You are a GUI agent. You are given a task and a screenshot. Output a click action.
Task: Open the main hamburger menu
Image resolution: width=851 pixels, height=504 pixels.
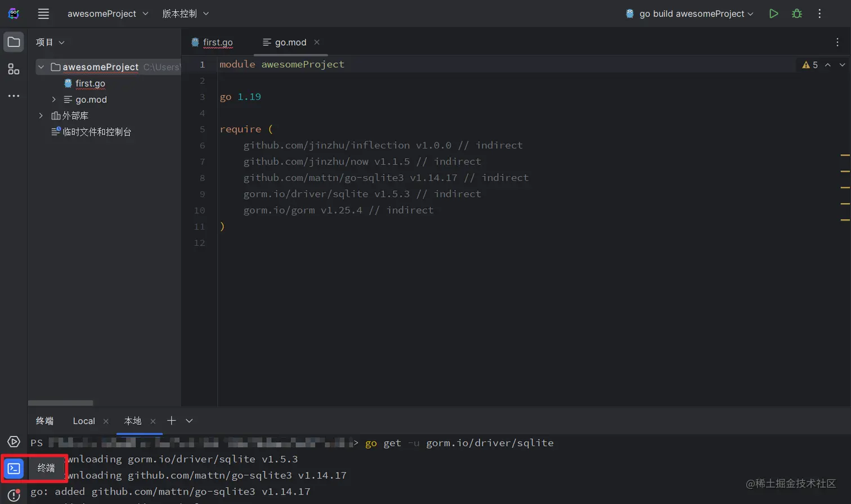[43, 13]
